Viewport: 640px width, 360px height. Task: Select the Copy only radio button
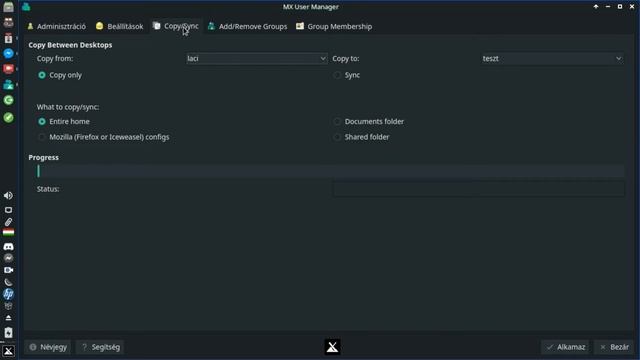(60, 75)
